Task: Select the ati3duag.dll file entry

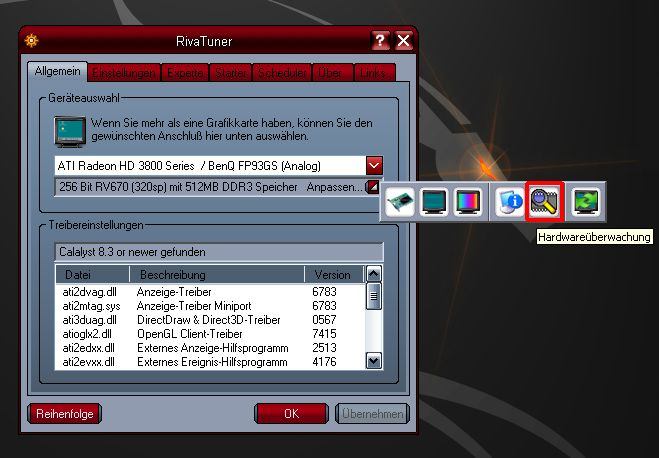Action: point(90,320)
